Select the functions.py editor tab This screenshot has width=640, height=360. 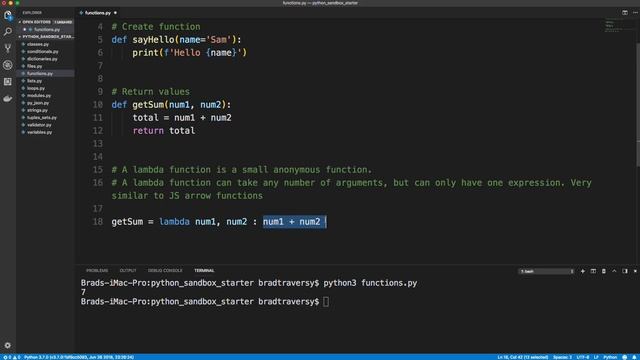(x=98, y=13)
